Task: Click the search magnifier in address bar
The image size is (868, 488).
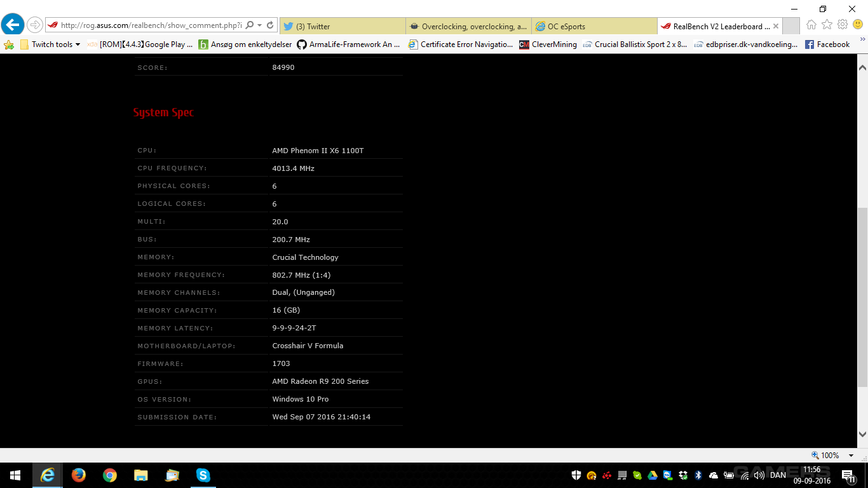Action: (x=249, y=25)
